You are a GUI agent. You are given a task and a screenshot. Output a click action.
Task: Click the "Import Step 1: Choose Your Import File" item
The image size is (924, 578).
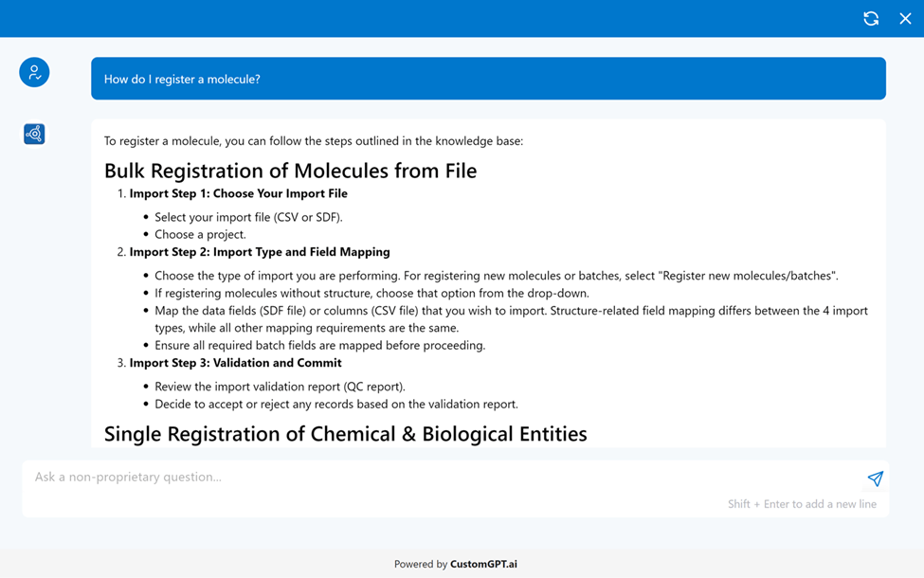click(x=238, y=193)
